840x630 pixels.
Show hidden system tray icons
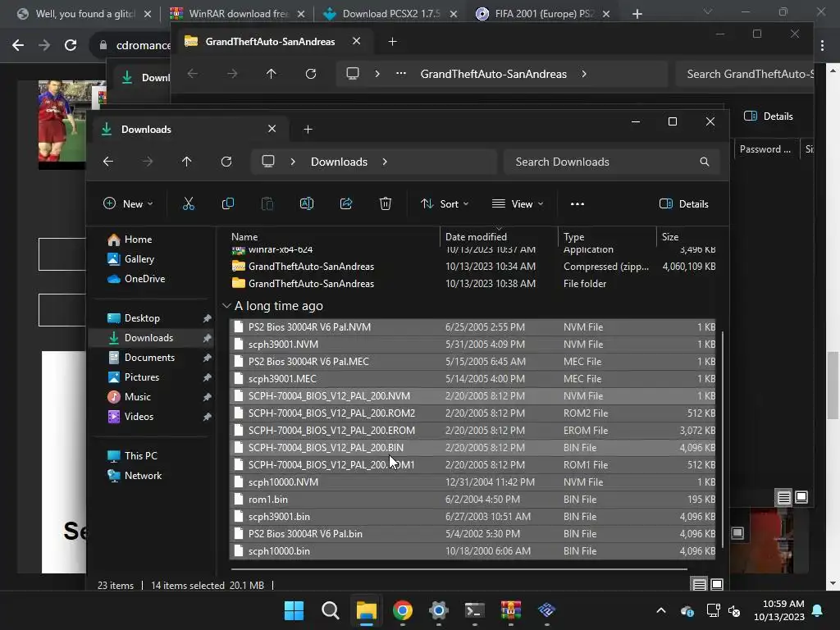pyautogui.click(x=661, y=610)
